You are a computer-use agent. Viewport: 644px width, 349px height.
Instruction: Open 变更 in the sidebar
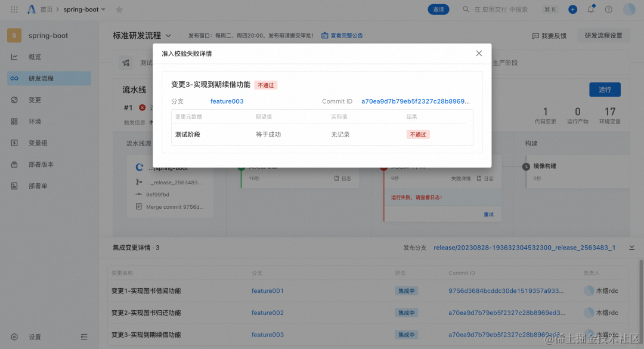49,100
